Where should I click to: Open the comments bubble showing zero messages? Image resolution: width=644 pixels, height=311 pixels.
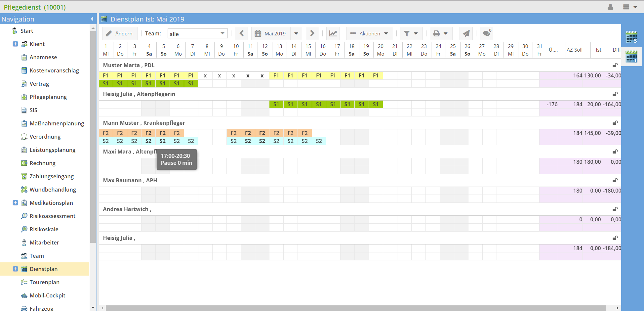pos(486,33)
